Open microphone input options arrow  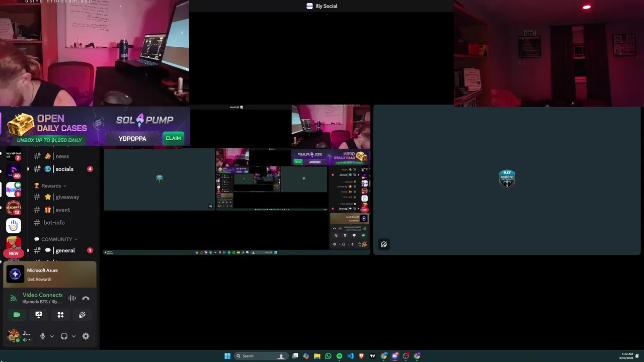pos(52,336)
